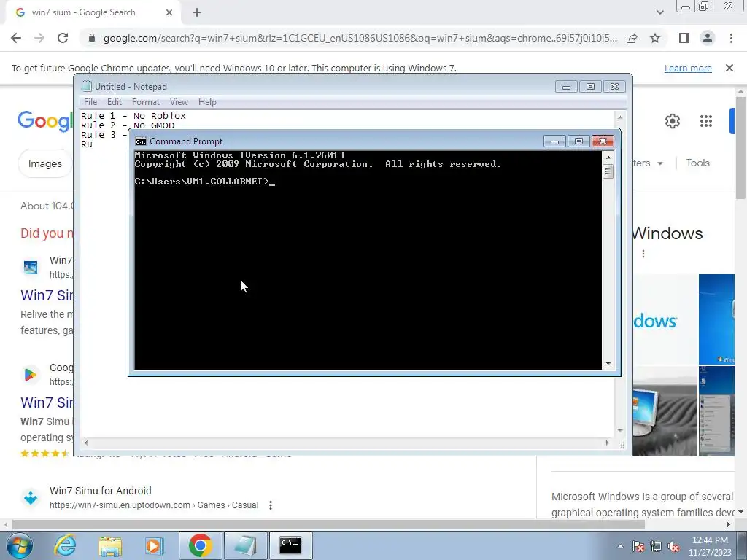Click Notepad horizontal scrollbar right arrow
This screenshot has height=560, width=747.
pos(607,443)
